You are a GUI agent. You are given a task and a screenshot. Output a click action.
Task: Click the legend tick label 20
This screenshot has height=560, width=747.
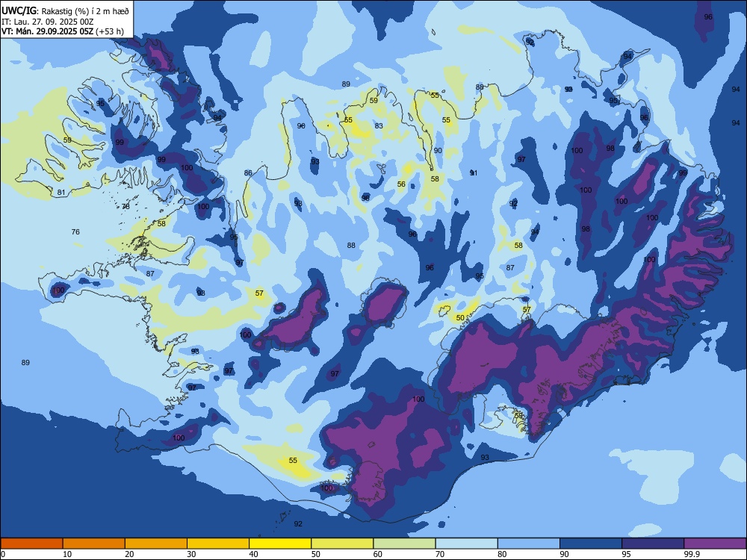click(129, 554)
